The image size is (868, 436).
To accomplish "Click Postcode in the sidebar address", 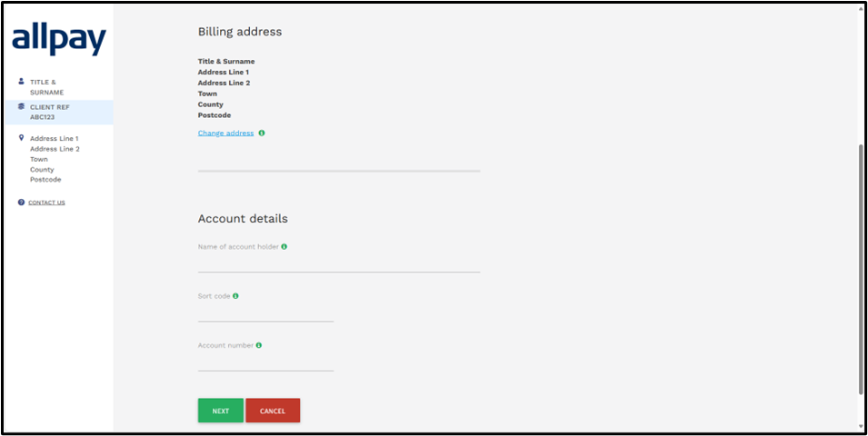I will point(45,180).
